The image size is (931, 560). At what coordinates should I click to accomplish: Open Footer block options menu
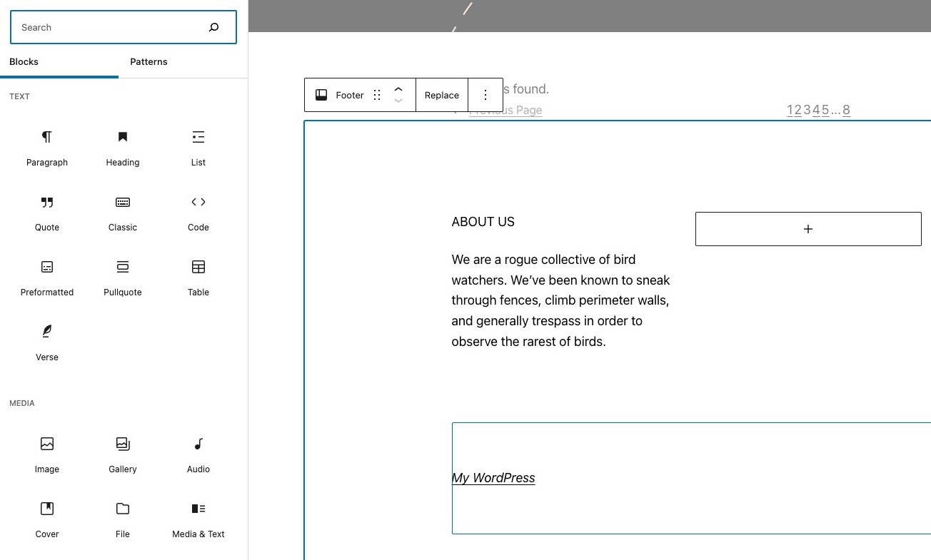(x=485, y=95)
